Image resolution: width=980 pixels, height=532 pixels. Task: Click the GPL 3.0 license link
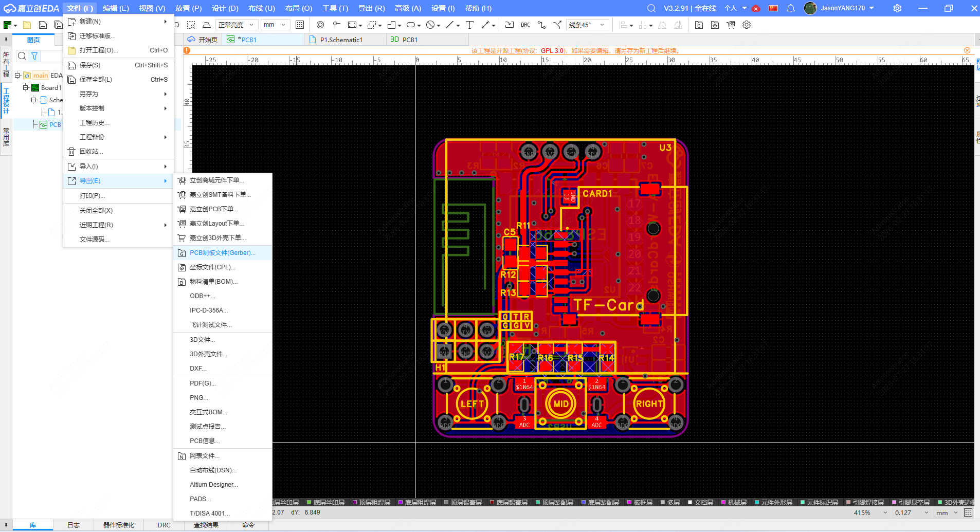click(553, 50)
